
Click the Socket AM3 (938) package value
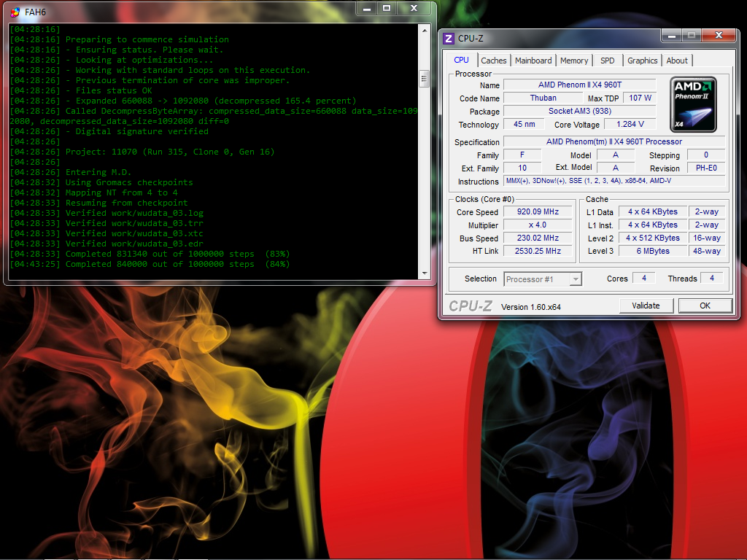coord(580,111)
